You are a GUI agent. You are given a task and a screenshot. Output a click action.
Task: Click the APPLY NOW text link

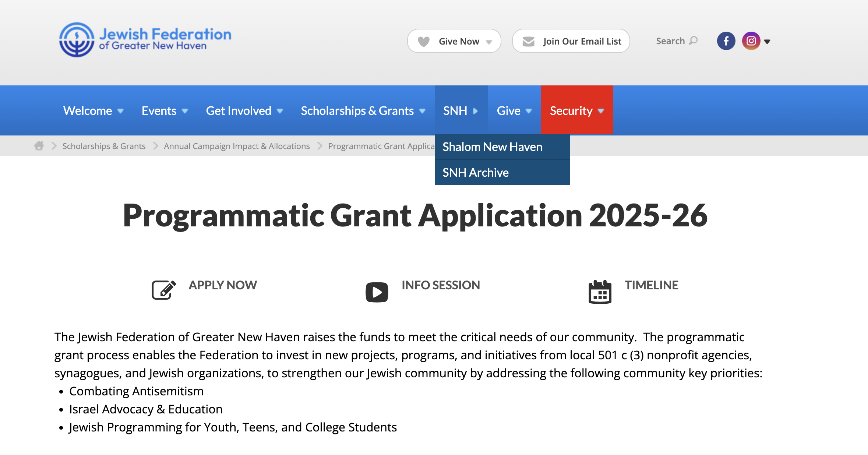point(223,285)
